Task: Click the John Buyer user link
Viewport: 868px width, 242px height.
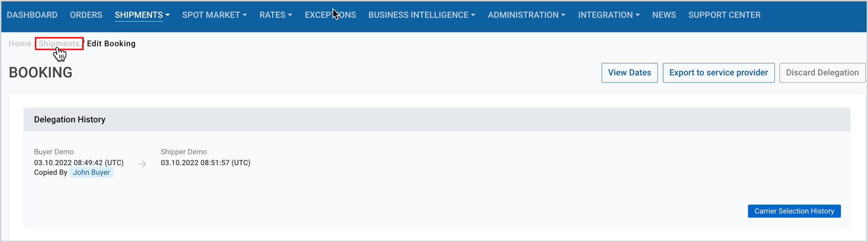Action: (x=91, y=172)
